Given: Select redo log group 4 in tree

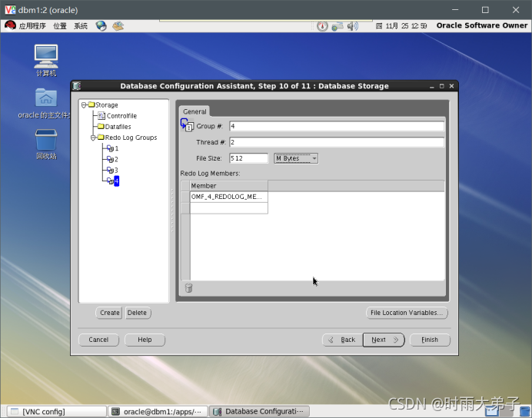Looking at the screenshot, I should [x=116, y=181].
